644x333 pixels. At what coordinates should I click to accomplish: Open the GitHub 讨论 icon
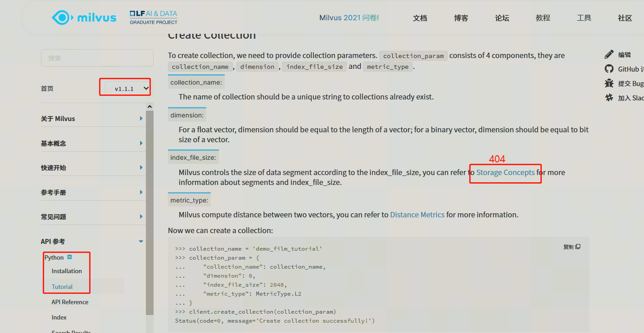pos(609,69)
